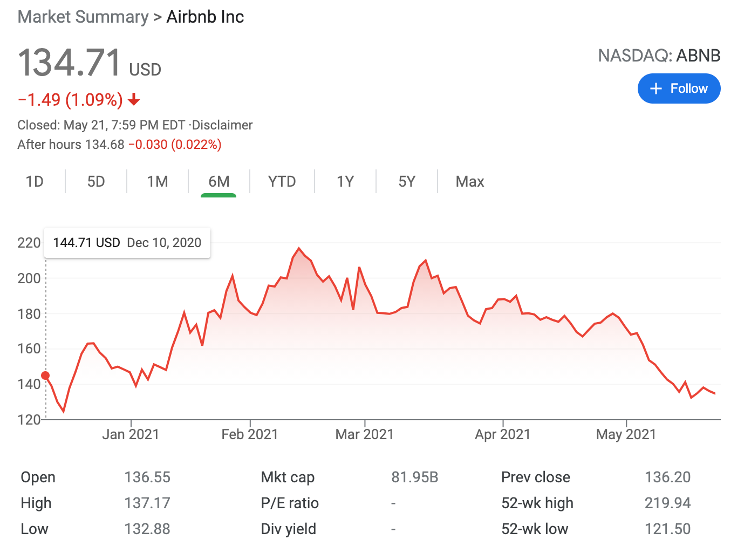Switch chart to YTD range
This screenshot has width=751, height=560.
282,181
